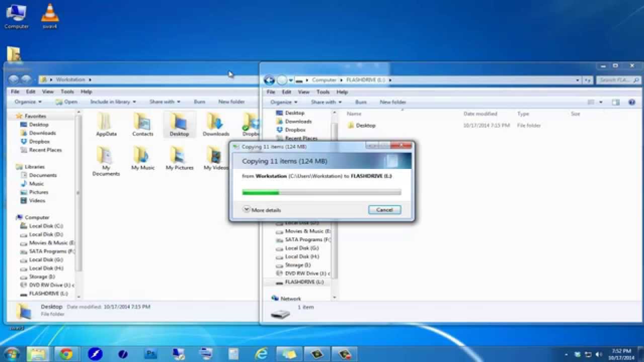This screenshot has height=362, width=644.
Task: Click the VLC cone desktop icon
Action: coord(50,17)
